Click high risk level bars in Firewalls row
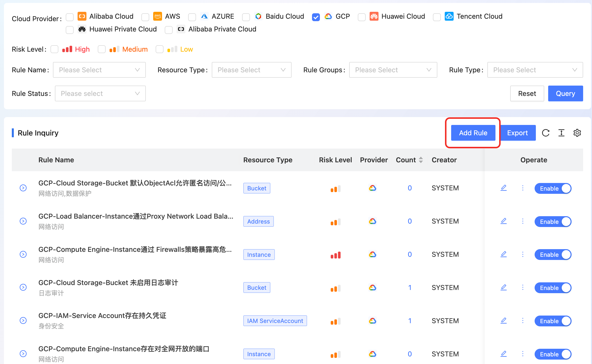The image size is (592, 364). 336,255
